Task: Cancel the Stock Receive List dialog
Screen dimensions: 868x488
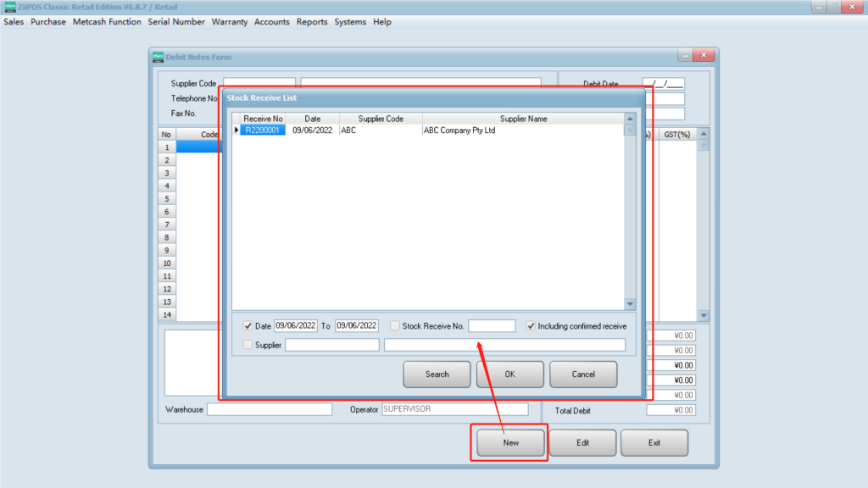Action: (583, 374)
